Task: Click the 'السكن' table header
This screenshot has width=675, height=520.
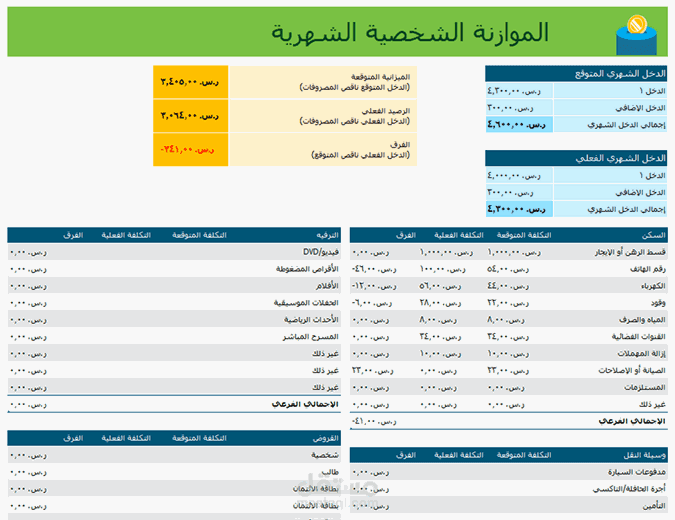Action: tap(653, 235)
